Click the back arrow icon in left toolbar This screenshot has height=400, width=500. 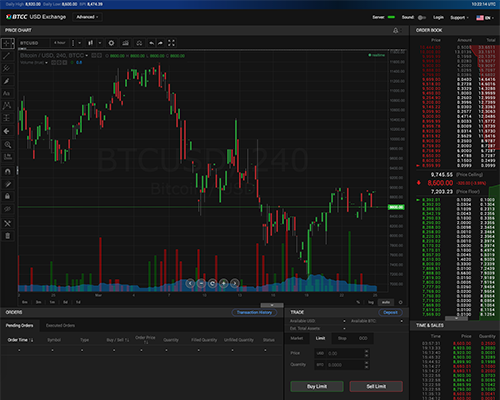click(x=6, y=131)
